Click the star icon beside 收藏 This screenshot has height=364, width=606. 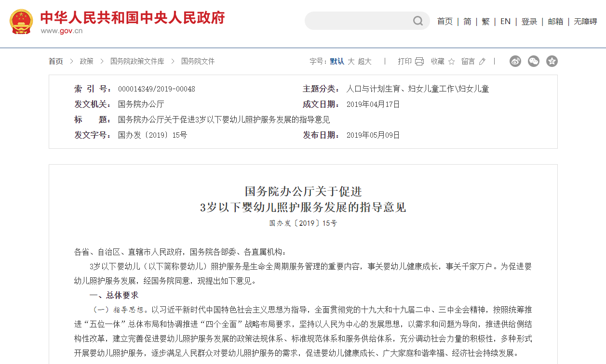pyautogui.click(x=451, y=61)
